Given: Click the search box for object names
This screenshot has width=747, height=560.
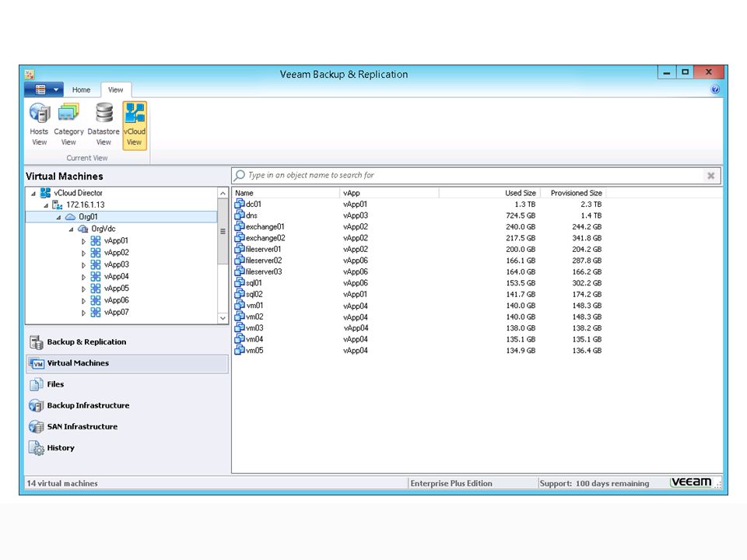Looking at the screenshot, I should pyautogui.click(x=475, y=175).
